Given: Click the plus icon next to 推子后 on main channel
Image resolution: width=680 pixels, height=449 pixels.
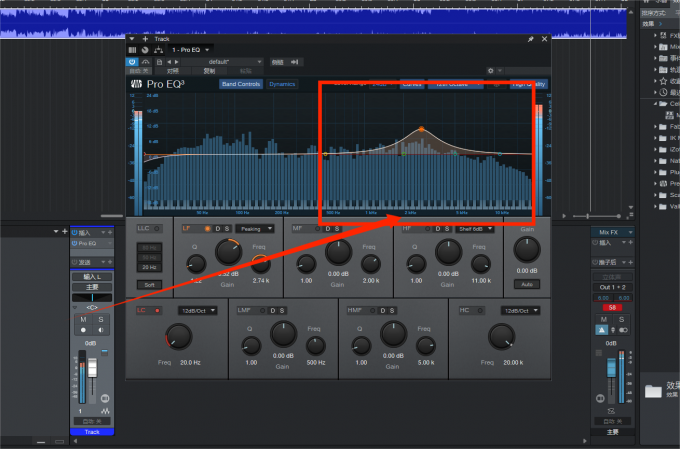Looking at the screenshot, I should 630,262.
